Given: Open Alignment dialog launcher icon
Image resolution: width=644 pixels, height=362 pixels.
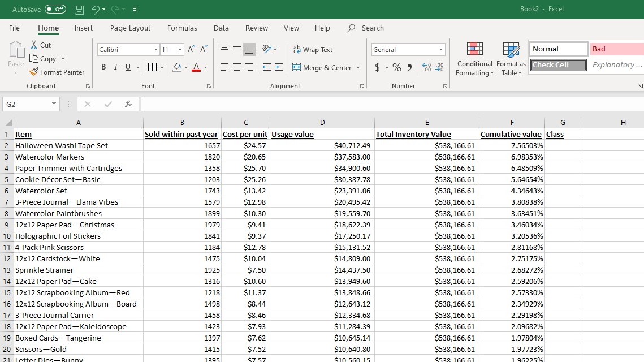Looking at the screenshot, I should (x=362, y=87).
